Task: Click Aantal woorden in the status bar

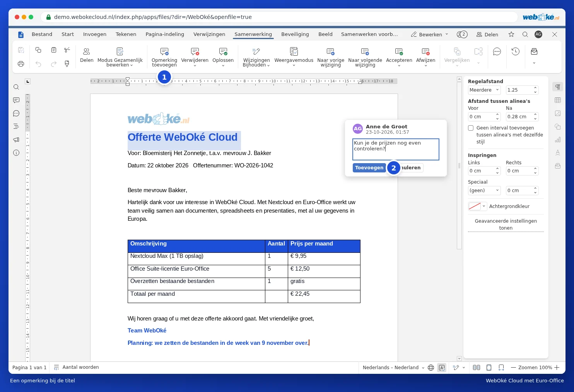Action: 77,368
